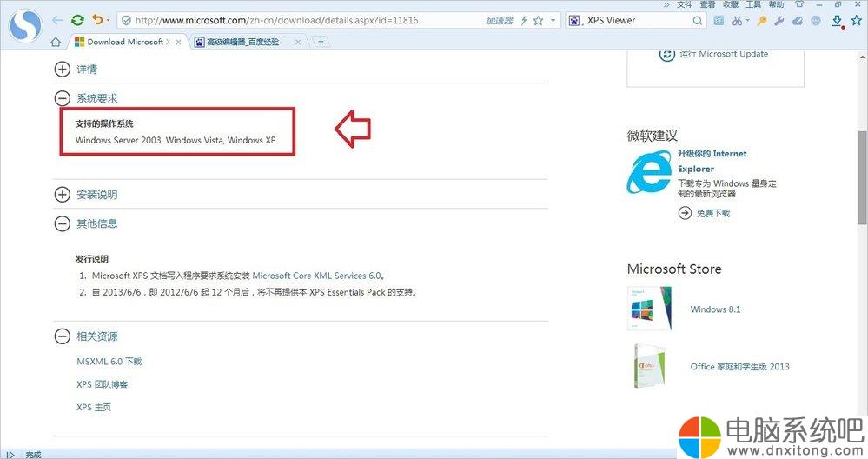This screenshot has height=459, width=868.
Task: Open a new tab with plus button
Action: coord(321,42)
